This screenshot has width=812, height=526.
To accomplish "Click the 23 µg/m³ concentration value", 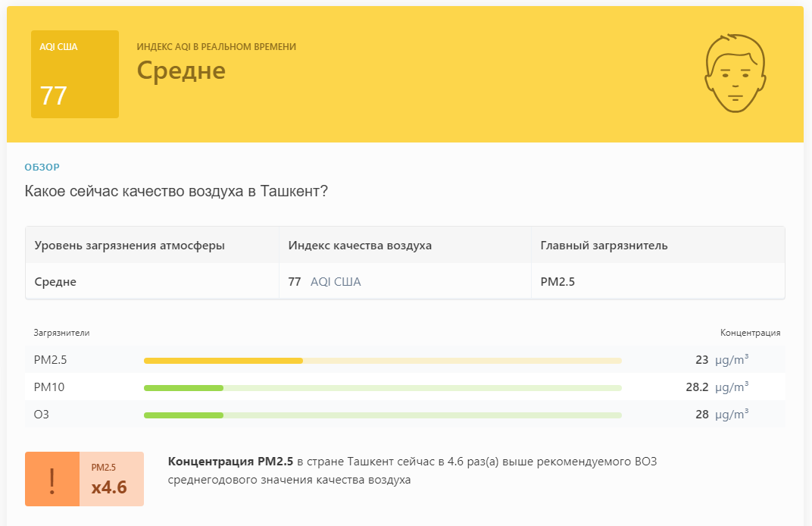I will (722, 360).
